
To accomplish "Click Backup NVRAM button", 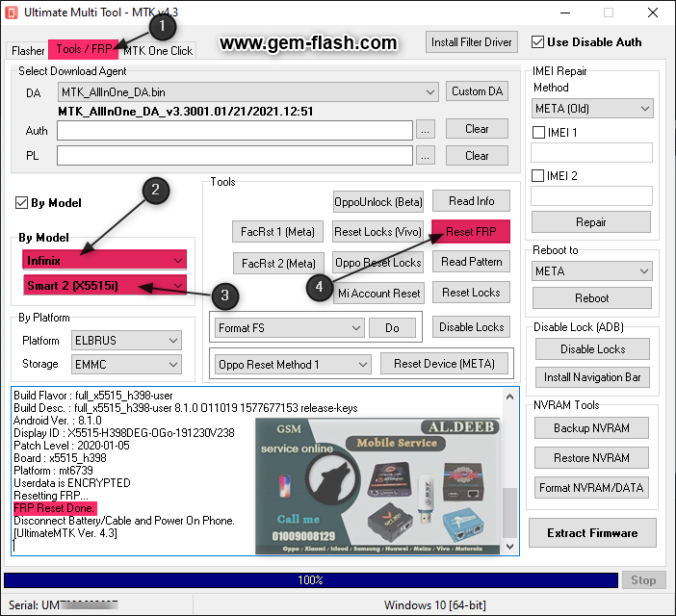I will tap(591, 427).
